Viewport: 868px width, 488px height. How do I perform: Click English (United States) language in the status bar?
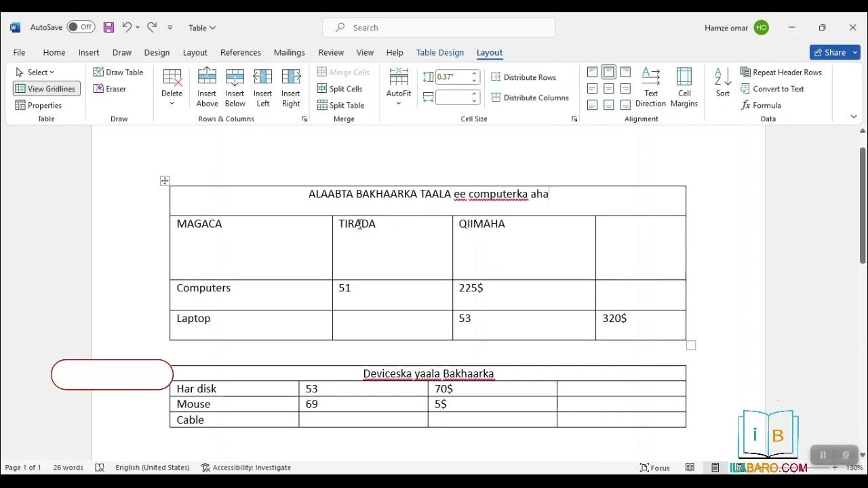153,468
